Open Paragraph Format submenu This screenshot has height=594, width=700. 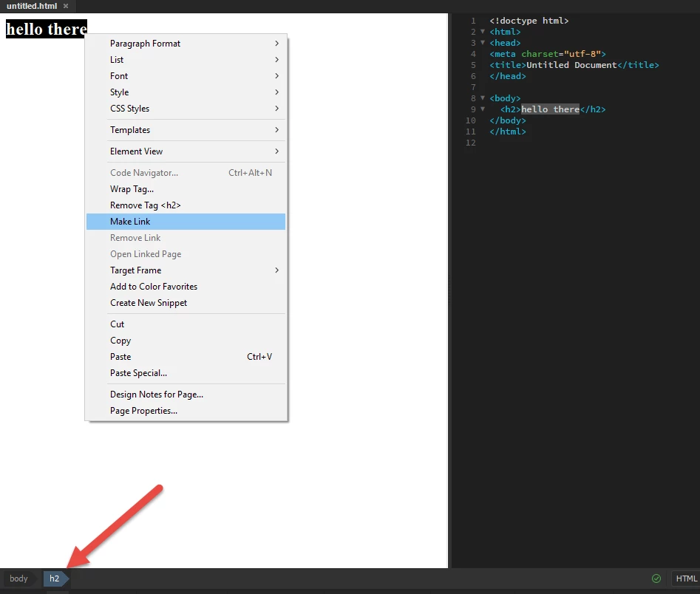tap(186, 44)
